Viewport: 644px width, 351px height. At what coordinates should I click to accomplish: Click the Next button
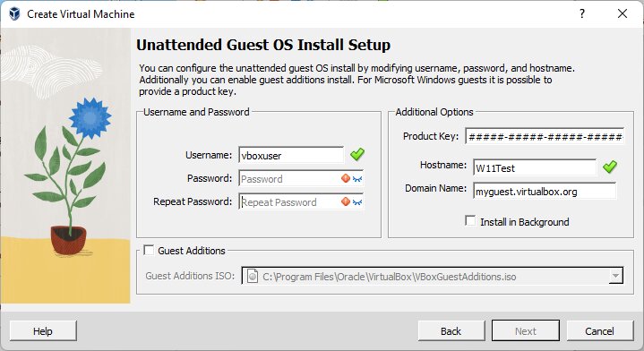pyautogui.click(x=525, y=330)
